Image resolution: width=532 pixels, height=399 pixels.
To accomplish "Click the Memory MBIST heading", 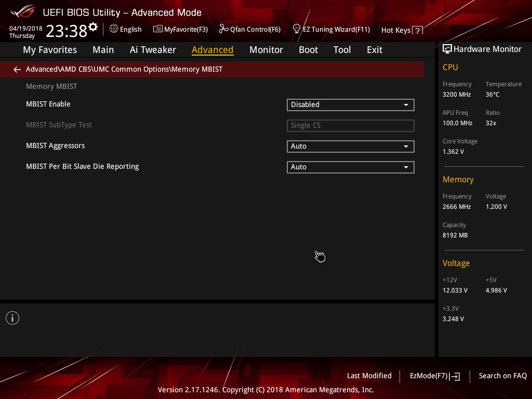I will tap(51, 87).
